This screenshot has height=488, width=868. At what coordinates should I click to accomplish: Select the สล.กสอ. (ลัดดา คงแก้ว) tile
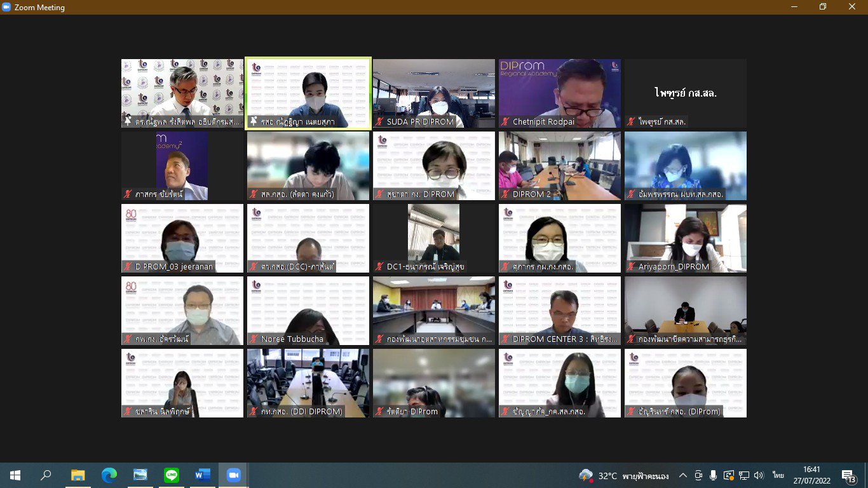pos(308,166)
